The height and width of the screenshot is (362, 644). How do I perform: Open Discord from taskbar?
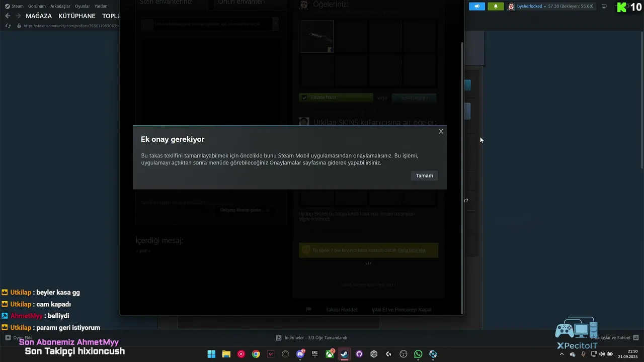click(300, 354)
